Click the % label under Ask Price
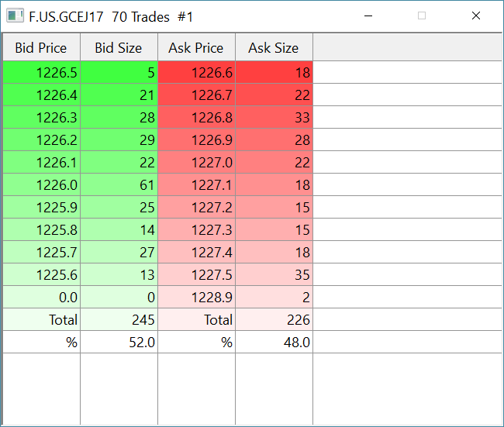Viewport: 504px width, 427px height. pos(196,343)
